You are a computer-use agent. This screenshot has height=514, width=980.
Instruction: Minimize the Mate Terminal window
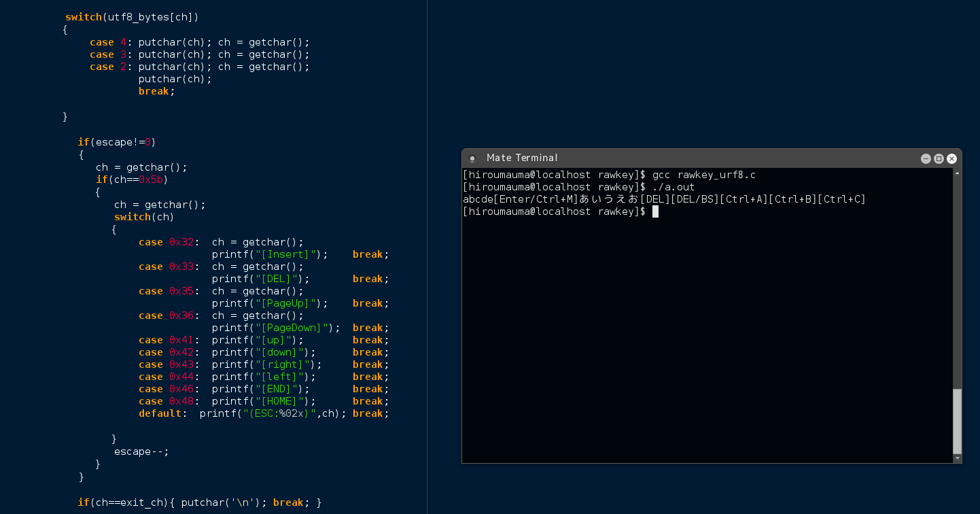(x=926, y=158)
